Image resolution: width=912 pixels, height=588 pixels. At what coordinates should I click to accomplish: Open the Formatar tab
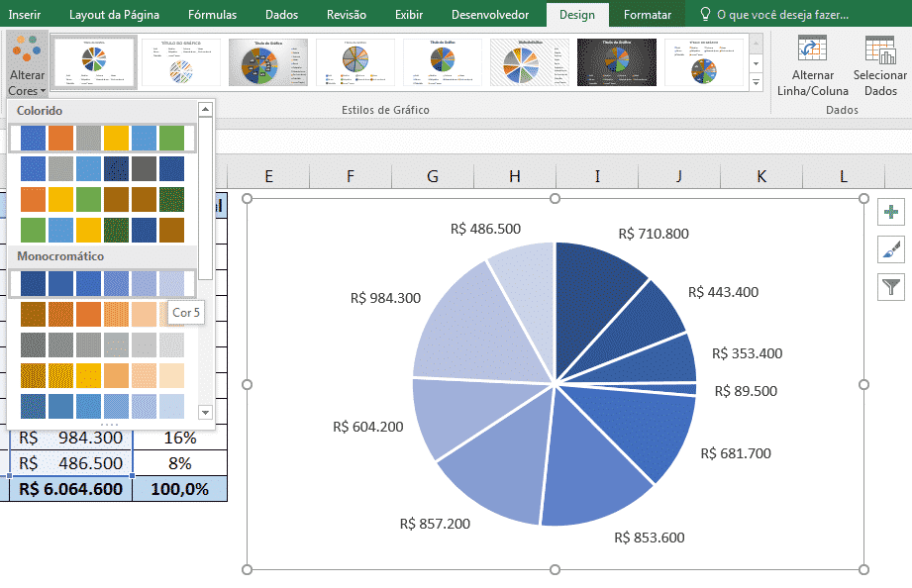[x=647, y=15]
